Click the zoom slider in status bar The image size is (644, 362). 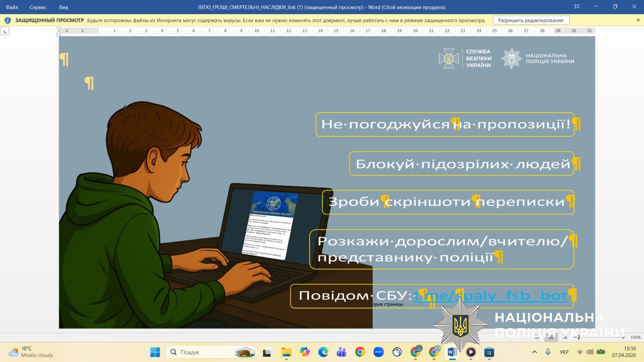click(578, 337)
